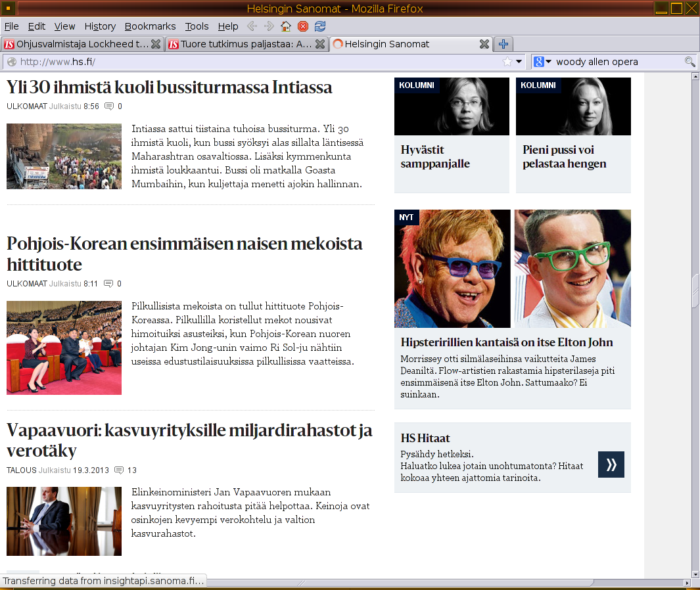Open a new tab with the plus icon

click(x=503, y=44)
